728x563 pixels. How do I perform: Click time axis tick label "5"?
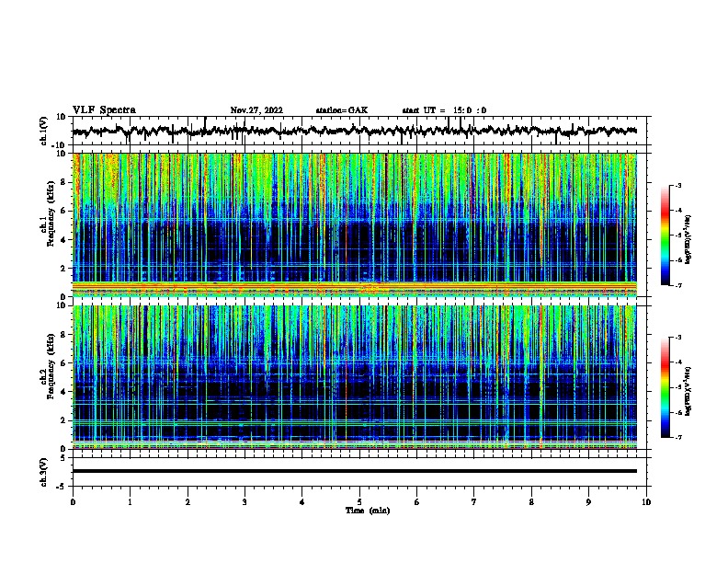(359, 502)
